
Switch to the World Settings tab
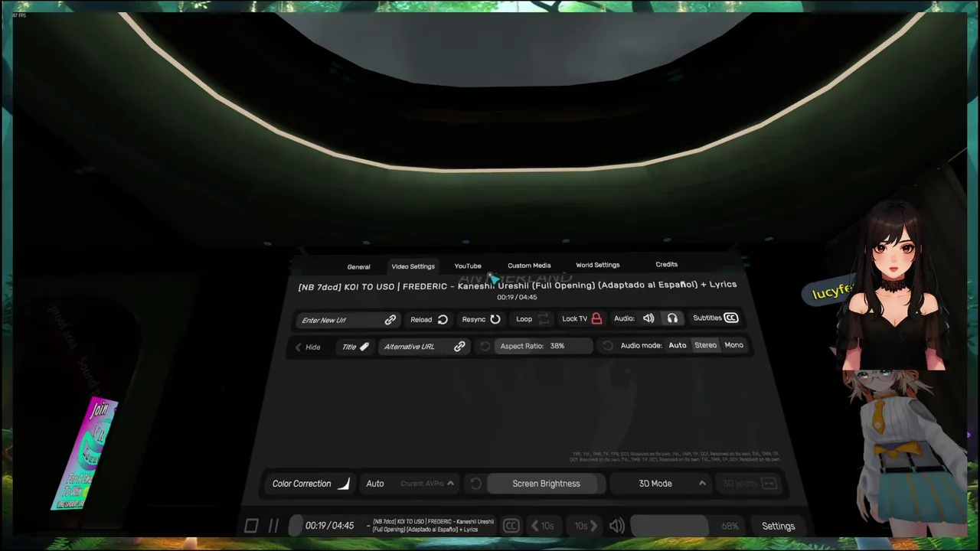coord(597,264)
